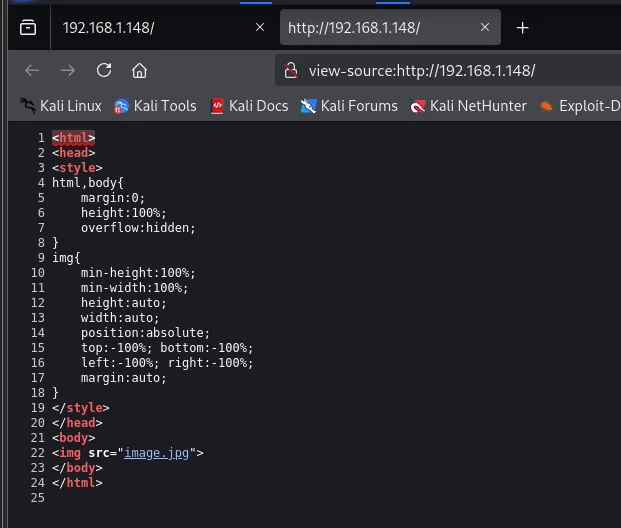Follow the image.jpg source link
621x528 pixels.
click(156, 453)
